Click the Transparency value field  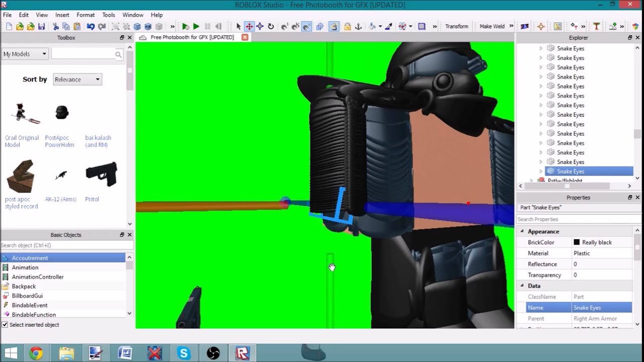coord(602,275)
